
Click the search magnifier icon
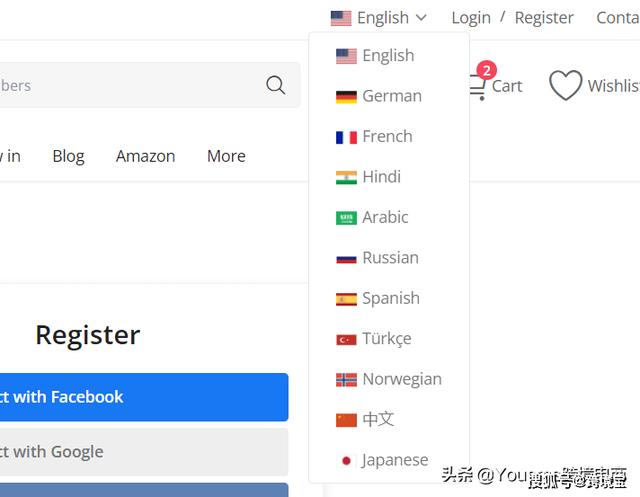click(276, 85)
